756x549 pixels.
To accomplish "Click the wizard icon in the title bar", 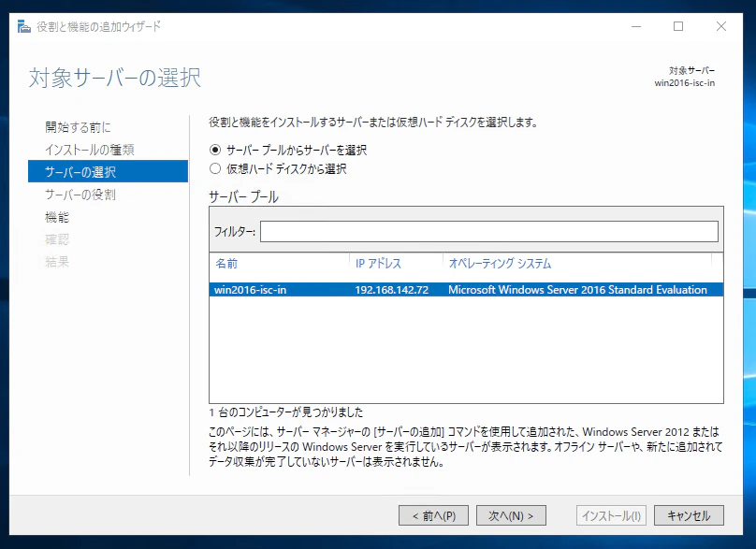I will (x=23, y=26).
